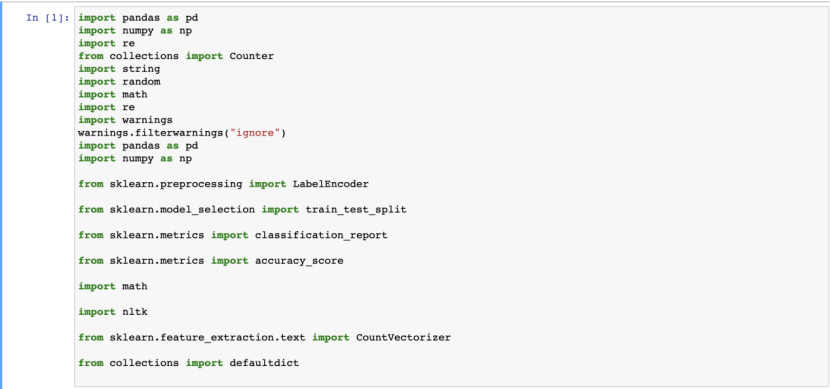The width and height of the screenshot is (830, 389).
Task: Click sklearn.preprocessing module name
Action: [176, 184]
